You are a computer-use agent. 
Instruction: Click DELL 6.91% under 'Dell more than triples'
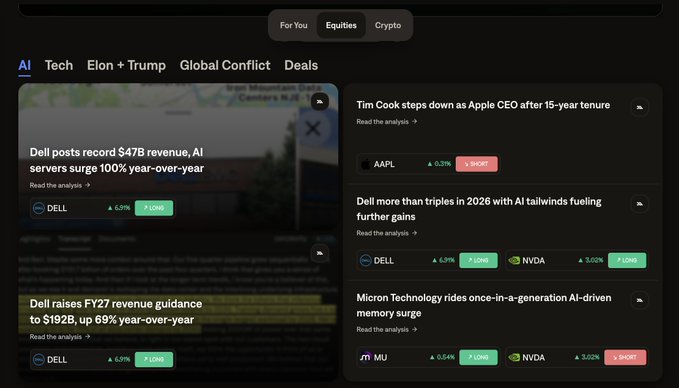point(443,261)
